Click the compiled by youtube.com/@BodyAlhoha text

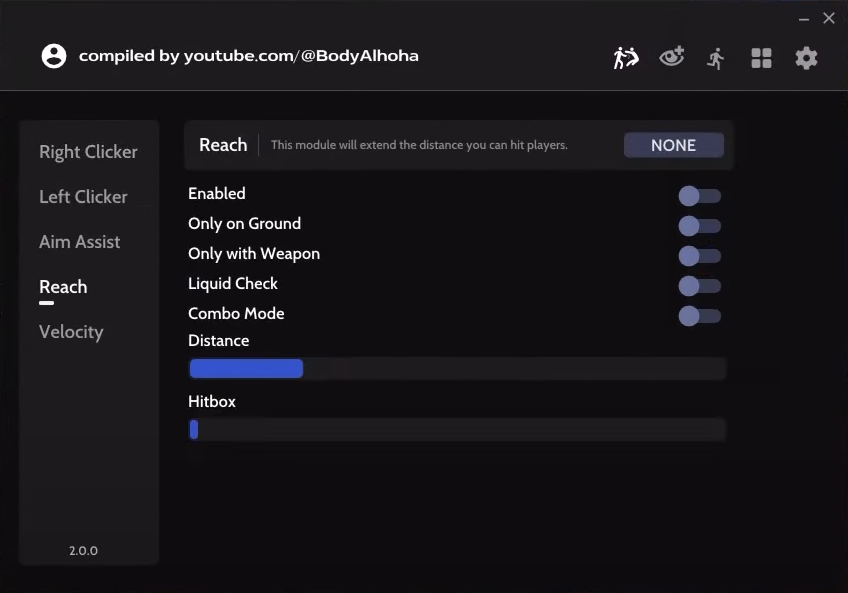[x=249, y=56]
